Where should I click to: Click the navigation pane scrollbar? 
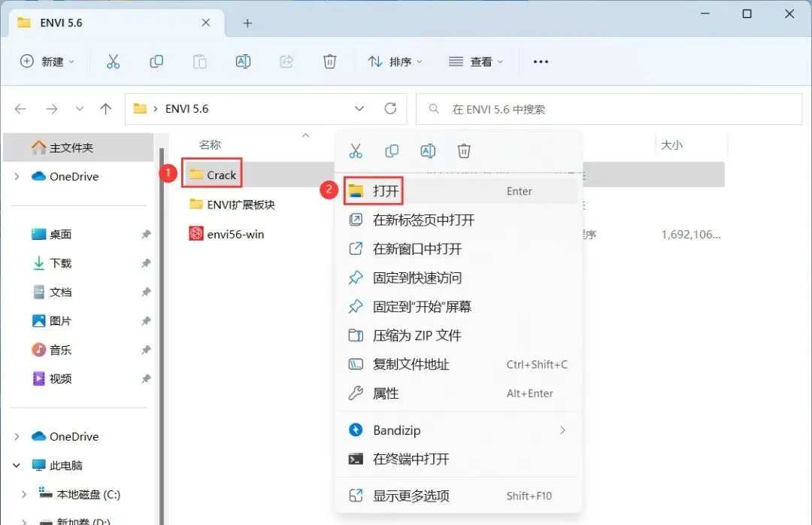162,337
